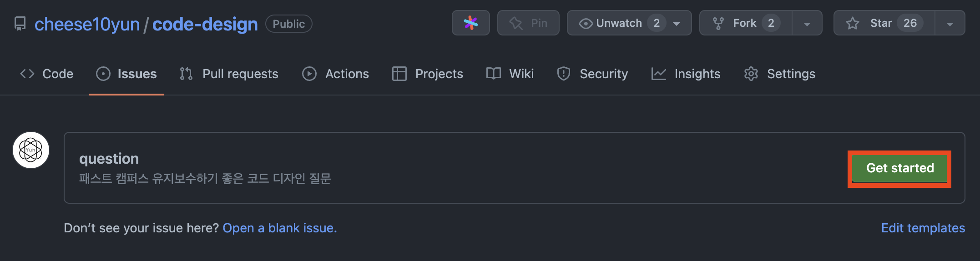The height and width of the screenshot is (261, 980).
Task: Switch to the Projects tab
Action: point(428,74)
